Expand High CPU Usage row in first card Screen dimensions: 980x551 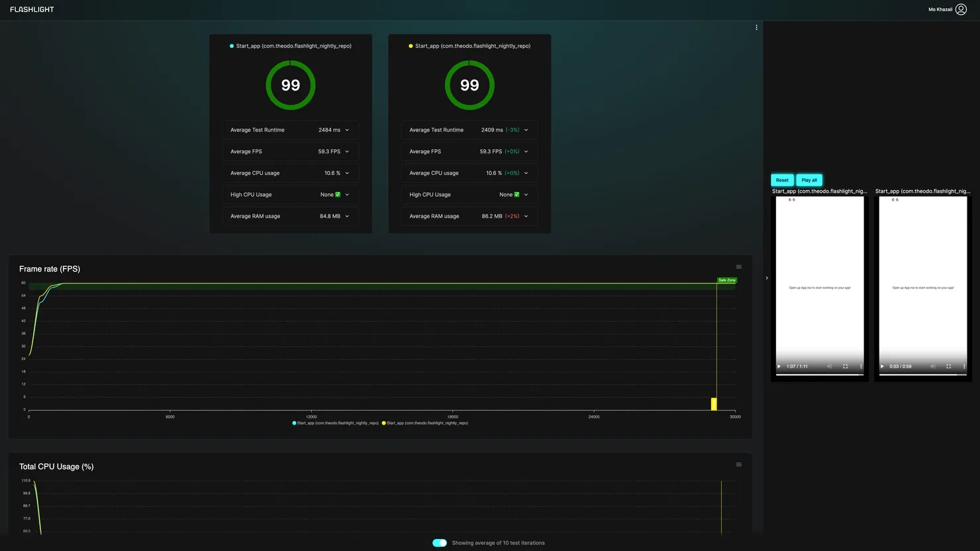coord(291,195)
